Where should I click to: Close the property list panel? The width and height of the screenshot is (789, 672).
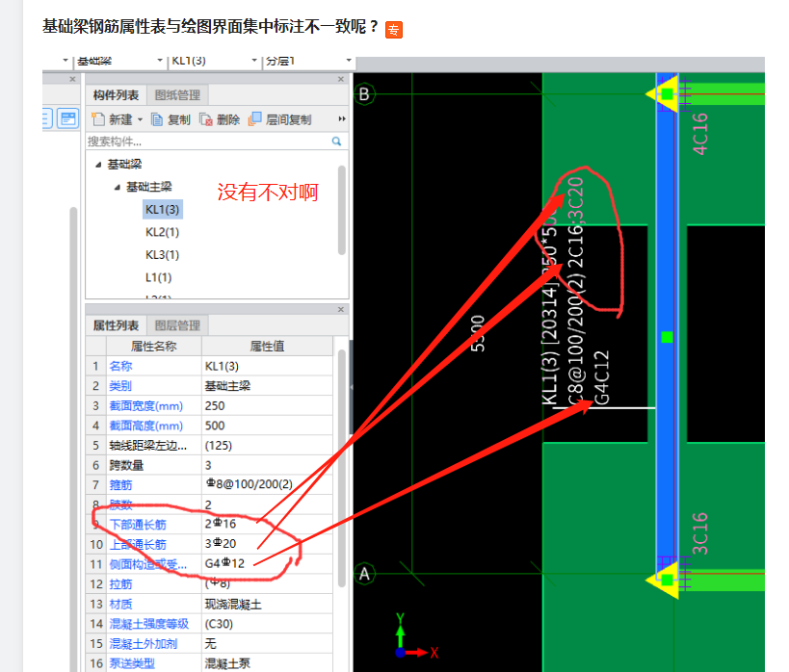341,309
